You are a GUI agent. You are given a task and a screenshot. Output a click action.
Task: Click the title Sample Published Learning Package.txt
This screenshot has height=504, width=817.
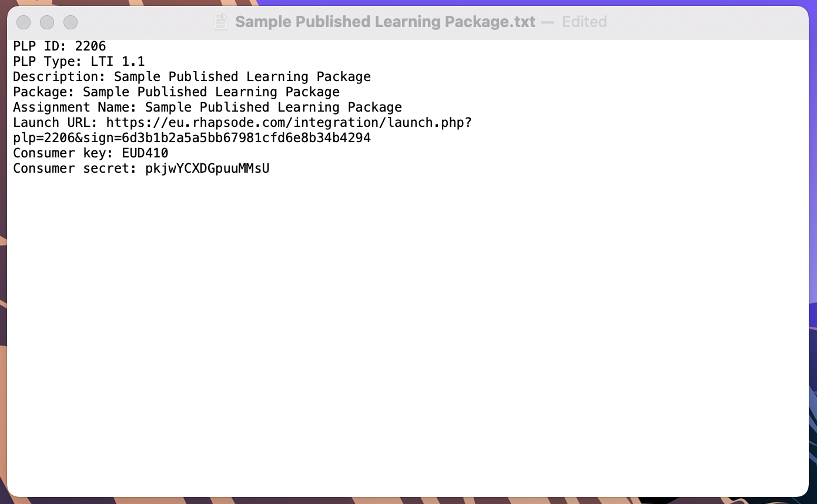tap(385, 22)
